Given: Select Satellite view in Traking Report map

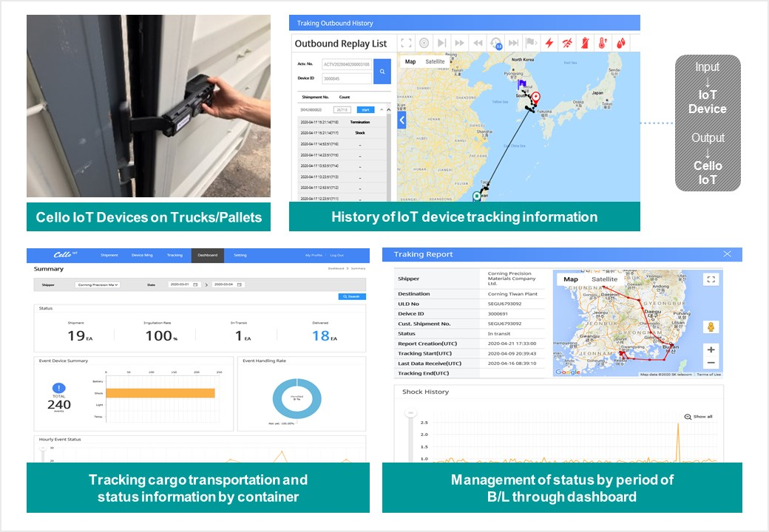Looking at the screenshot, I should click(604, 279).
